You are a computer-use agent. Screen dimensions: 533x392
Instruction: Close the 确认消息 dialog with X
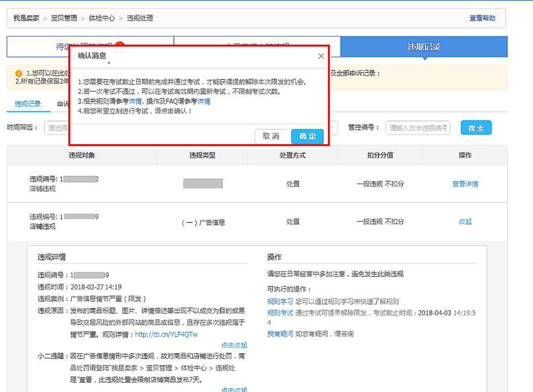point(321,56)
